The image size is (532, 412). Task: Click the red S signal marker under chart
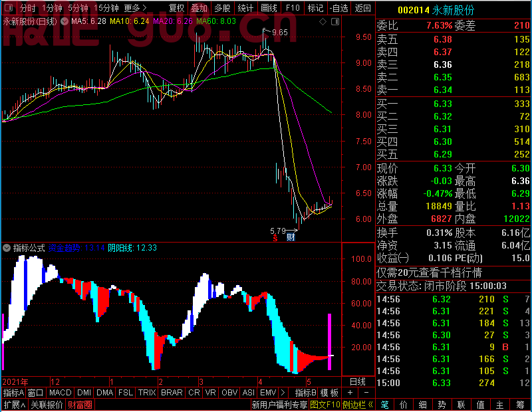pyautogui.click(x=275, y=238)
